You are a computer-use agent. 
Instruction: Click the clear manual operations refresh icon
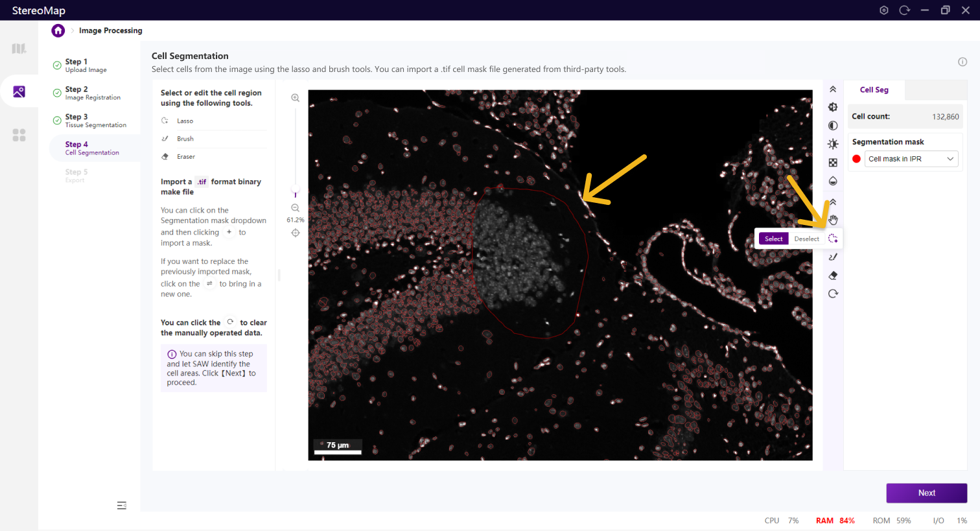tap(833, 294)
